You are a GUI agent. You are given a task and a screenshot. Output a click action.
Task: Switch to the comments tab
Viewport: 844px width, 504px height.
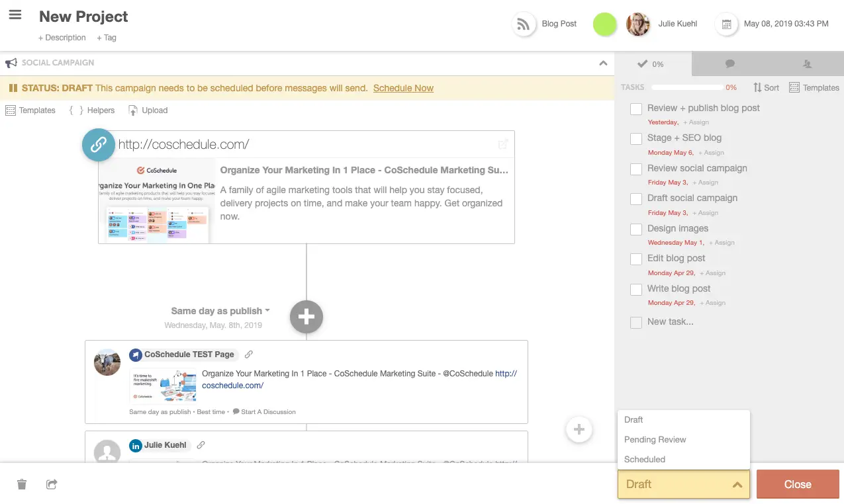730,64
